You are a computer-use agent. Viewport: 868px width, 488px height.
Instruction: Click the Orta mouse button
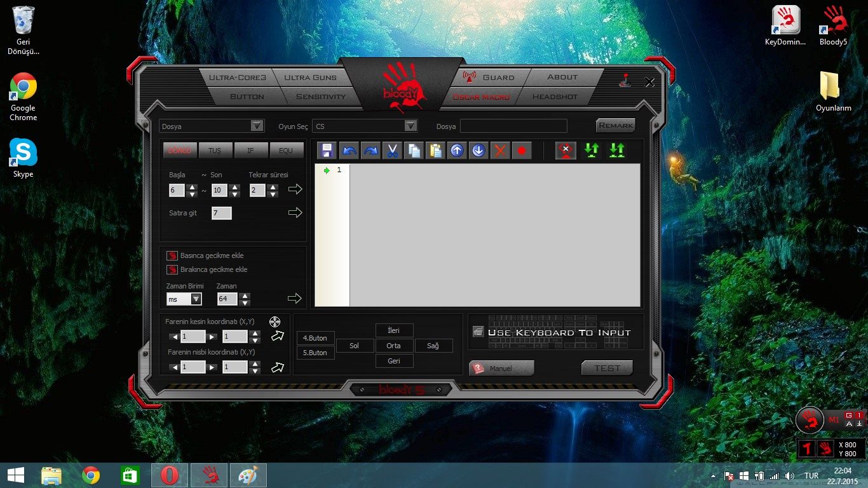point(393,346)
